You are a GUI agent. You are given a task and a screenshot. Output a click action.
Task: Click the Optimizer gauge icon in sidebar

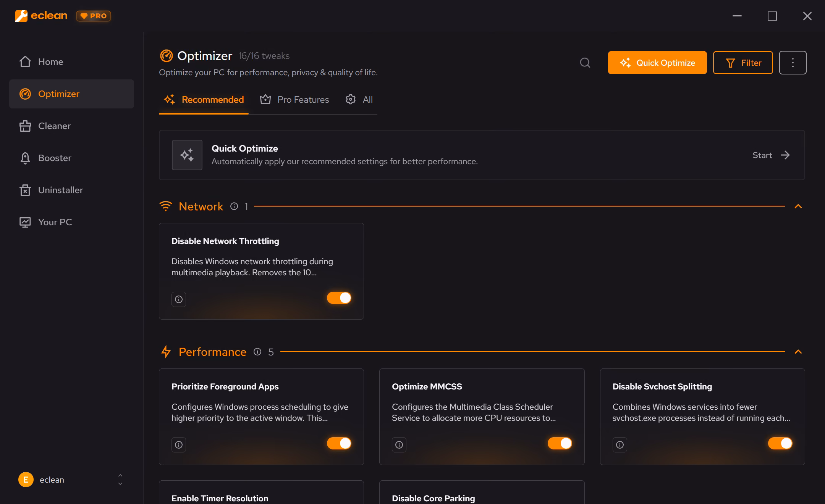pos(25,94)
